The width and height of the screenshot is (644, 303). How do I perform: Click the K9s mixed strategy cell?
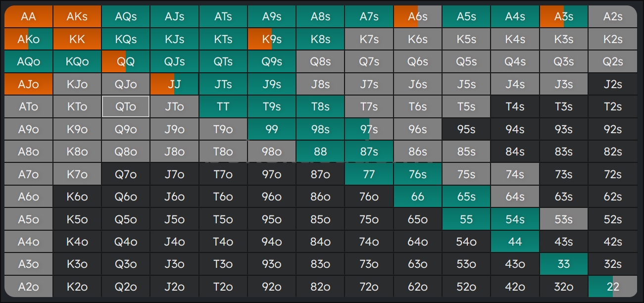[272, 39]
